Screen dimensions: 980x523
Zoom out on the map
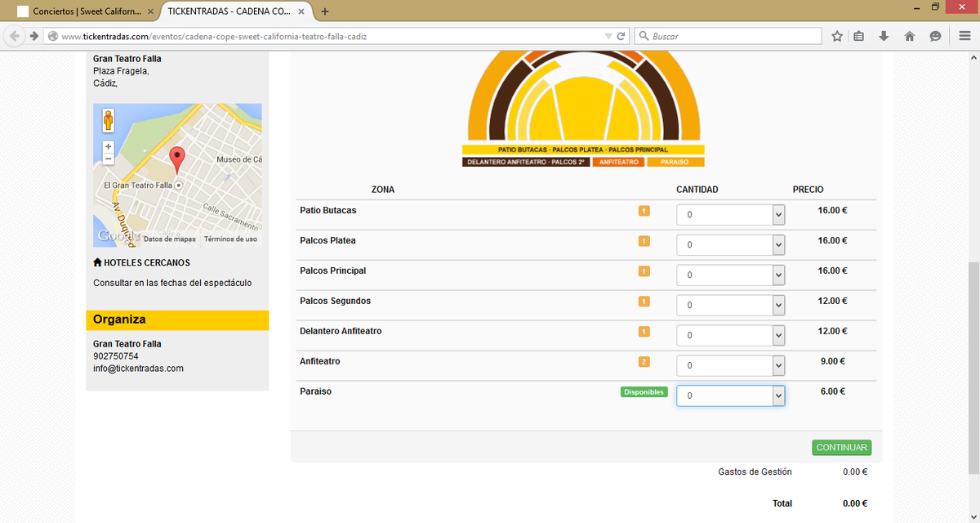point(109,159)
